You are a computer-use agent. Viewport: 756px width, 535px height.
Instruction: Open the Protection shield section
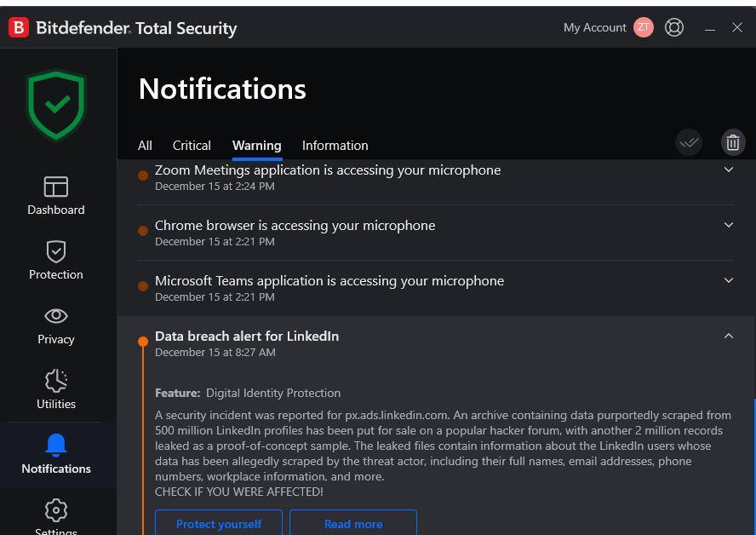click(56, 260)
